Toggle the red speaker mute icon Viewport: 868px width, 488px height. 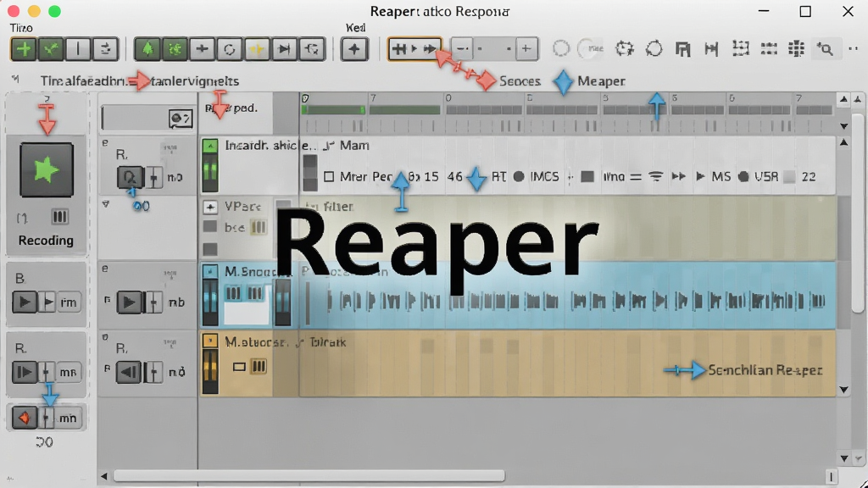point(25,418)
